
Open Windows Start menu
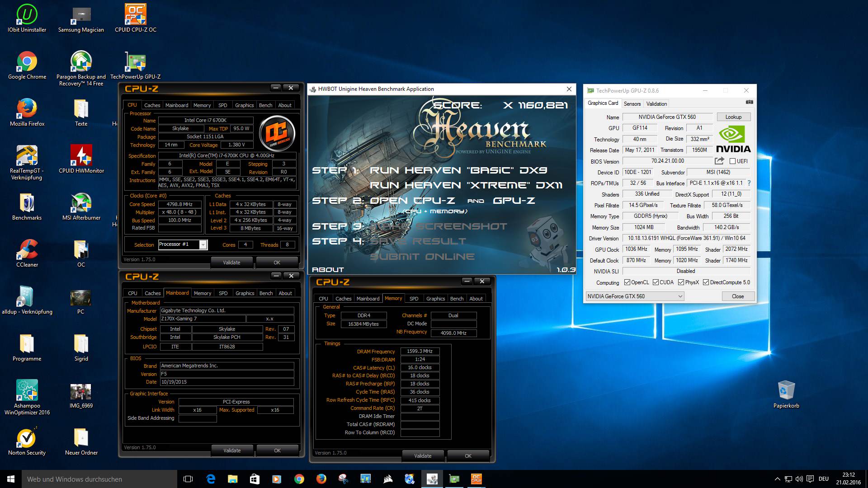coord(11,479)
